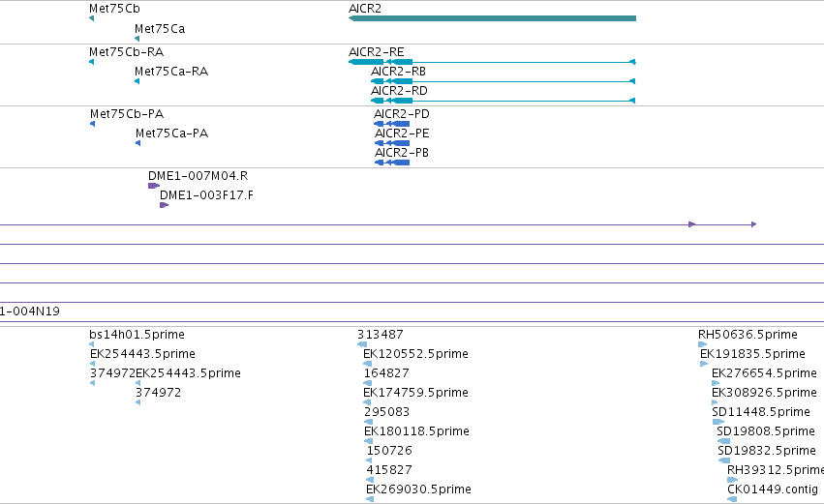Select the Met75Ca gene label
Screen dimensions: 824x504
[160, 29]
